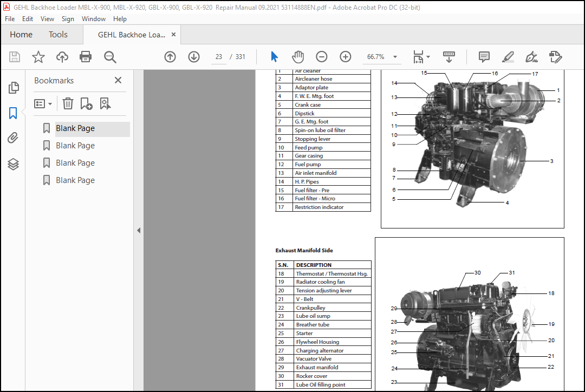This screenshot has width=585, height=392.
Task: Close the Bookmarks panel
Action: pyautogui.click(x=118, y=80)
